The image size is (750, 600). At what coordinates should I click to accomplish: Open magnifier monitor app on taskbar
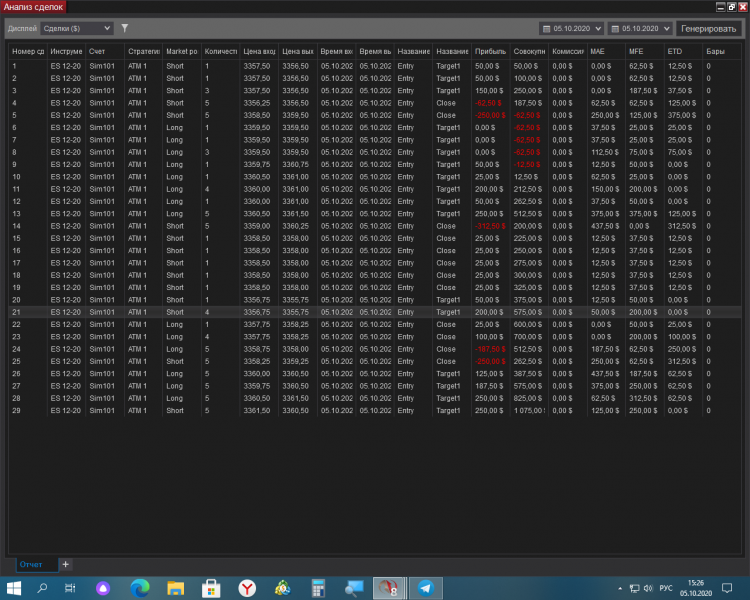point(354,588)
